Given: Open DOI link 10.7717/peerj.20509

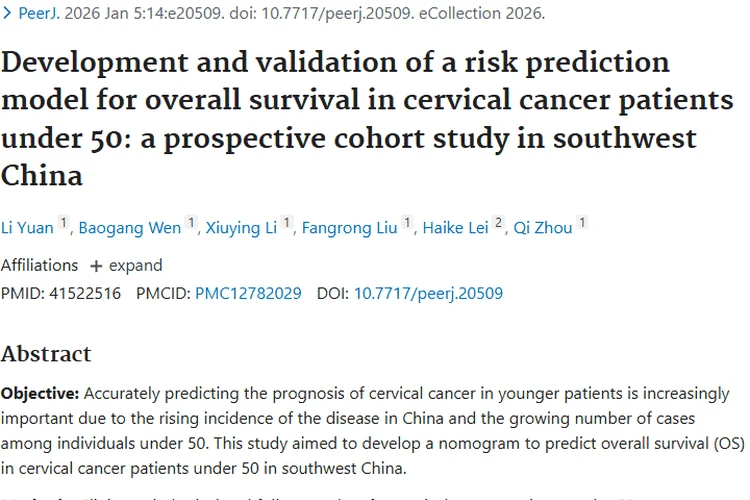Looking at the screenshot, I should click(x=428, y=293).
